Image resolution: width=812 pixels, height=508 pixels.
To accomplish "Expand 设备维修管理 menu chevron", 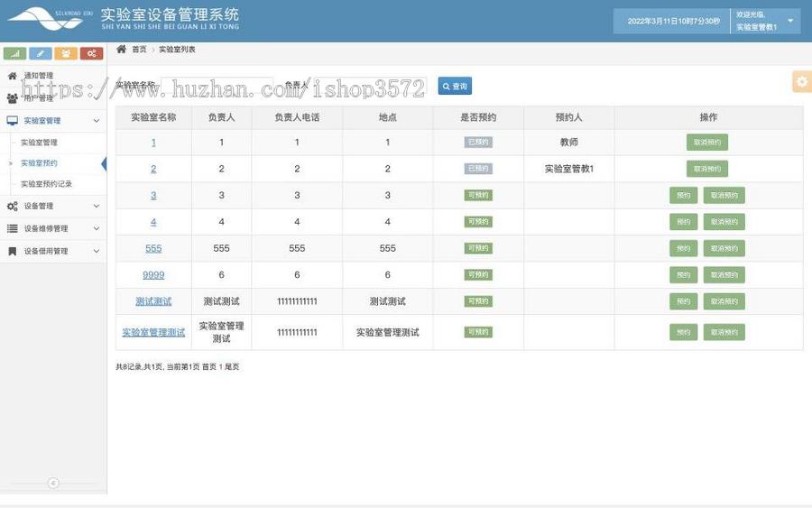I will click(97, 228).
